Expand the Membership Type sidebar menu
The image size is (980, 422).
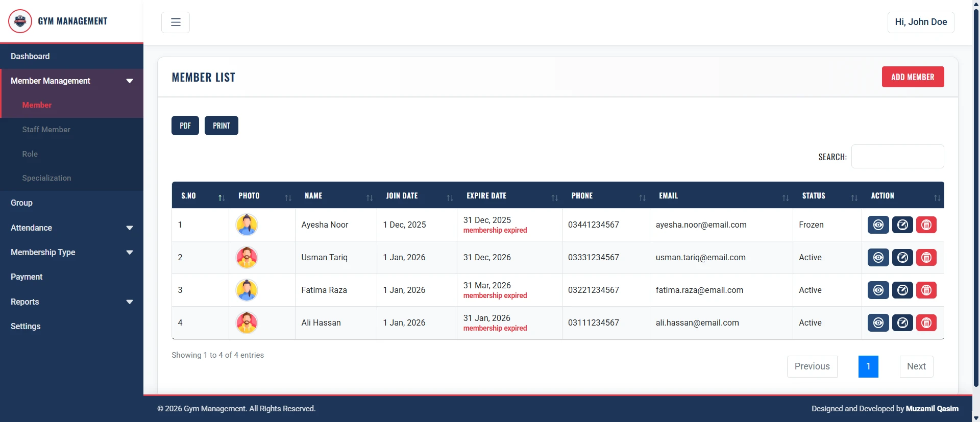coord(71,252)
